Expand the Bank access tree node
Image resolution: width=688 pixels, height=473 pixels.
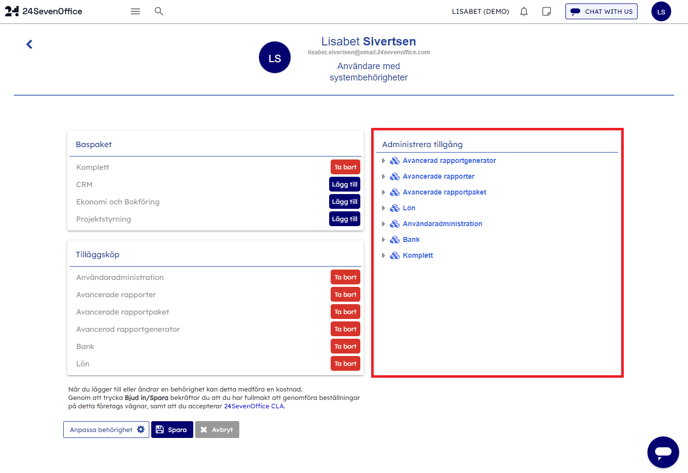pyautogui.click(x=383, y=240)
